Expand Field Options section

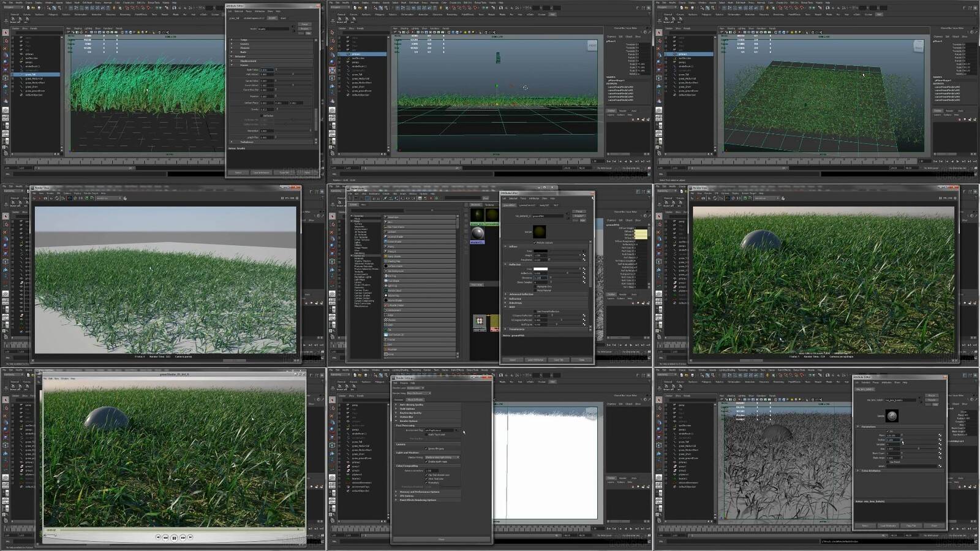click(396, 409)
